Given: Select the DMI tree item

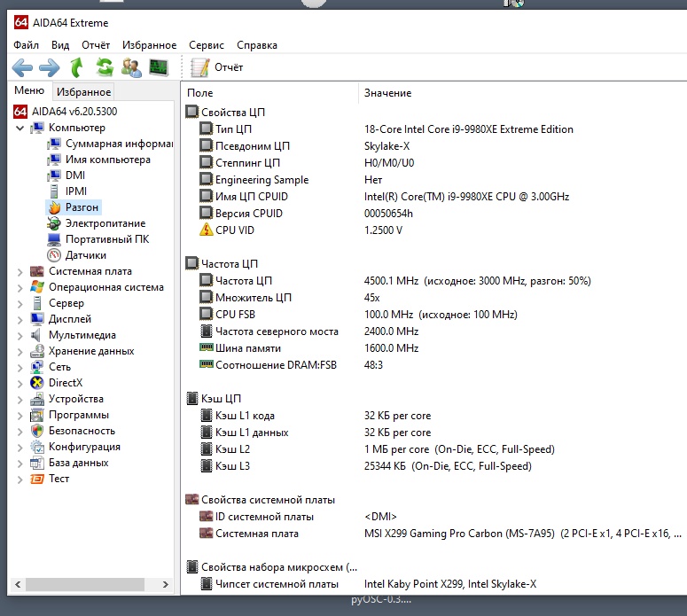Looking at the screenshot, I should point(66,175).
